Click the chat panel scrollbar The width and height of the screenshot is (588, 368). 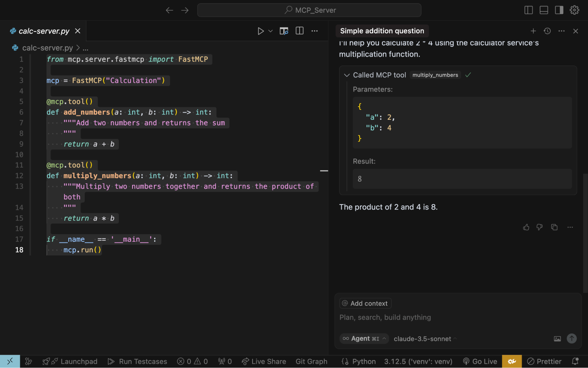click(585, 233)
